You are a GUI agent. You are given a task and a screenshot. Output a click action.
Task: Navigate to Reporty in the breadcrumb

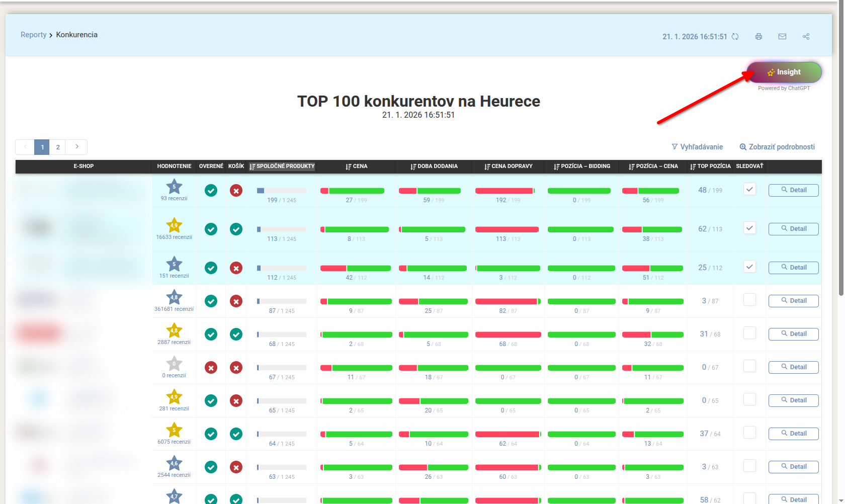pos(33,35)
